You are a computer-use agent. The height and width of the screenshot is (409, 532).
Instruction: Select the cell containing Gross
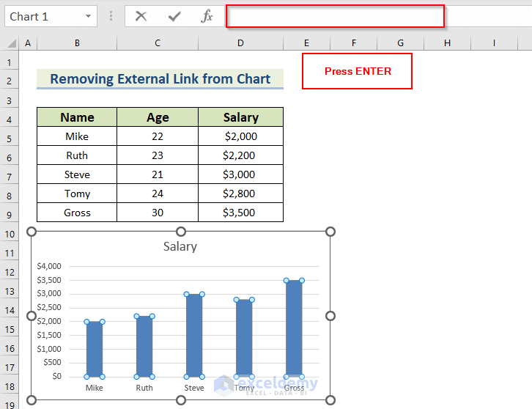(77, 213)
